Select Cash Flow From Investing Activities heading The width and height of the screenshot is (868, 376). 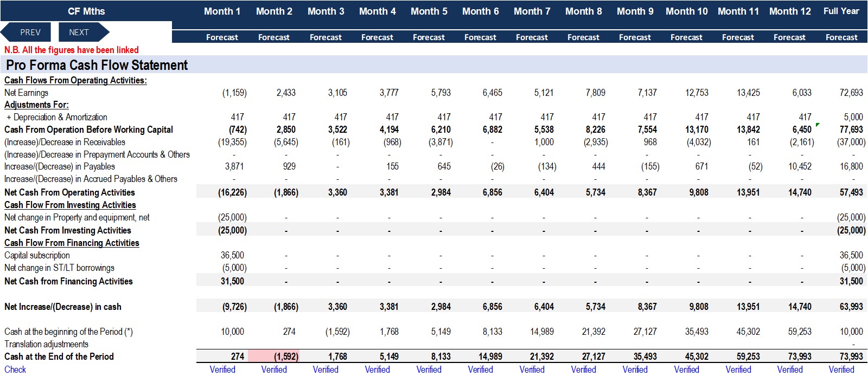click(70, 205)
